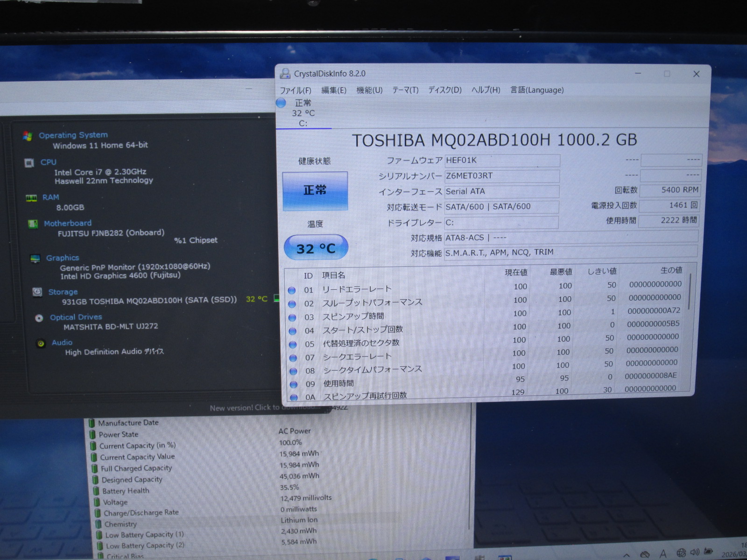Click the Optical Drives disc icon

39,318
